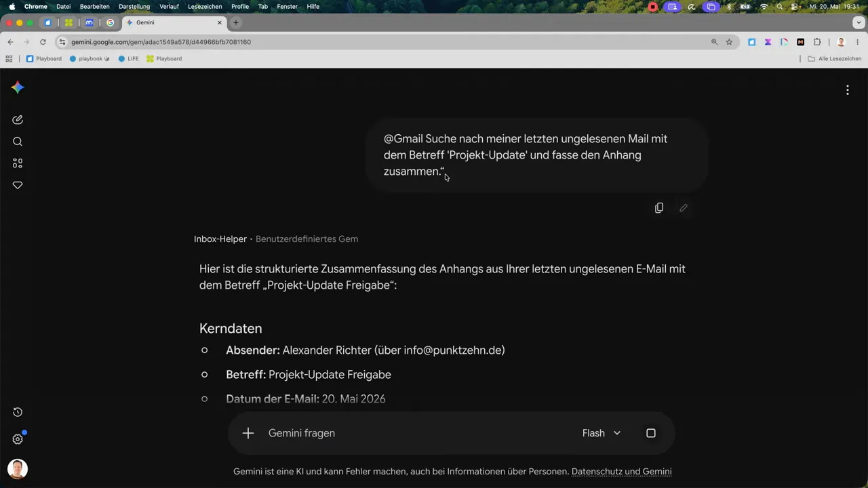Open Wi-Fi status in menu bar

point(764,6)
